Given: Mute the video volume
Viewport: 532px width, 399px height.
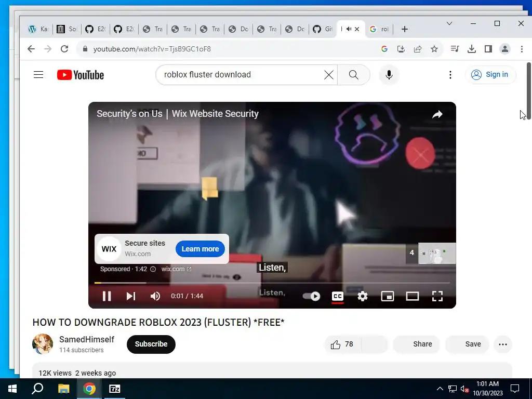Looking at the screenshot, I should (155, 296).
